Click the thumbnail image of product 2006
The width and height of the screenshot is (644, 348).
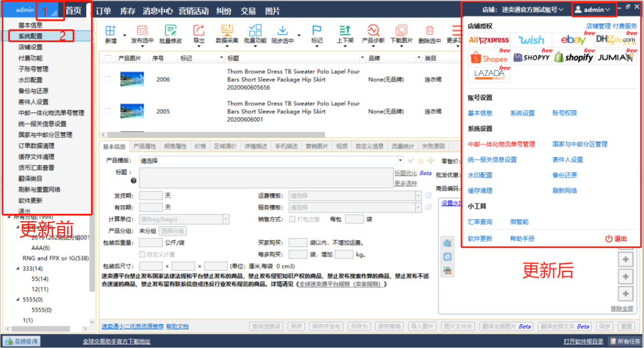(132, 79)
